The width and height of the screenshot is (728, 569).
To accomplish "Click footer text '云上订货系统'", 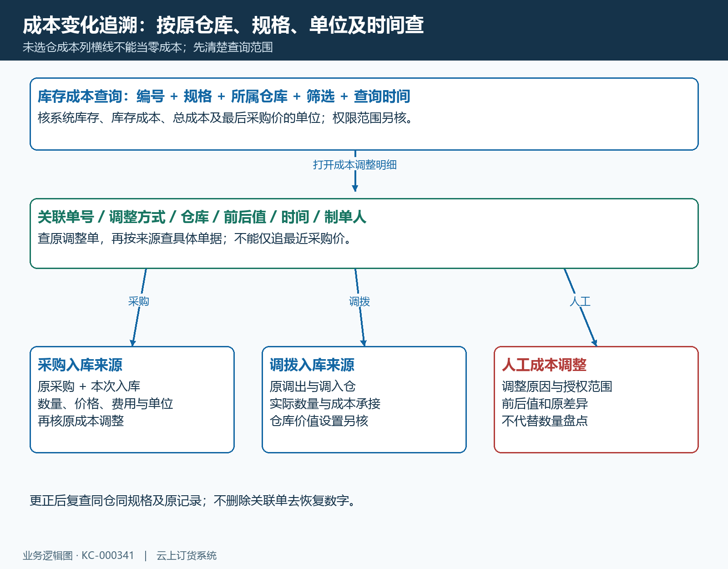I will click(187, 556).
